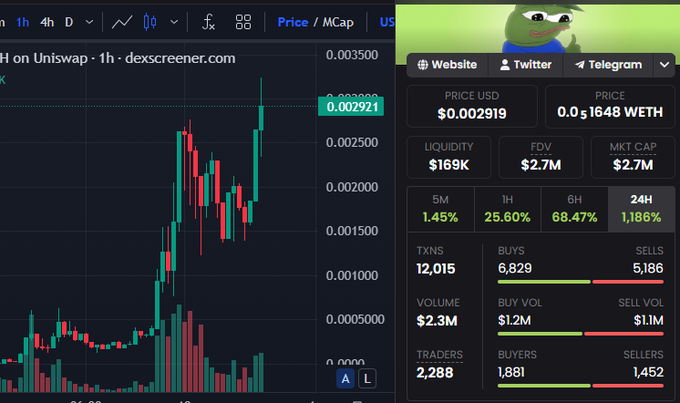Click the chart title dexscreener.com text
680x403 pixels.
tap(180, 58)
